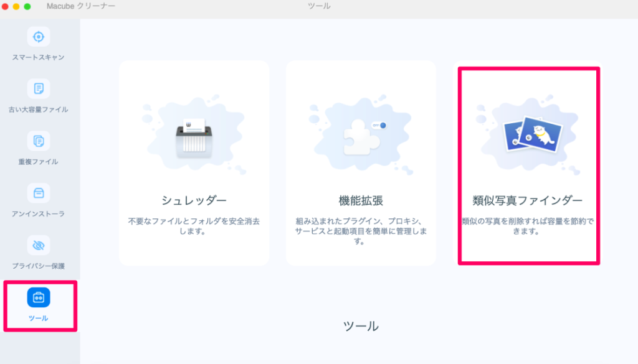Open the 重複ファイル duplicate files icon
The width and height of the screenshot is (638, 364).
(39, 141)
